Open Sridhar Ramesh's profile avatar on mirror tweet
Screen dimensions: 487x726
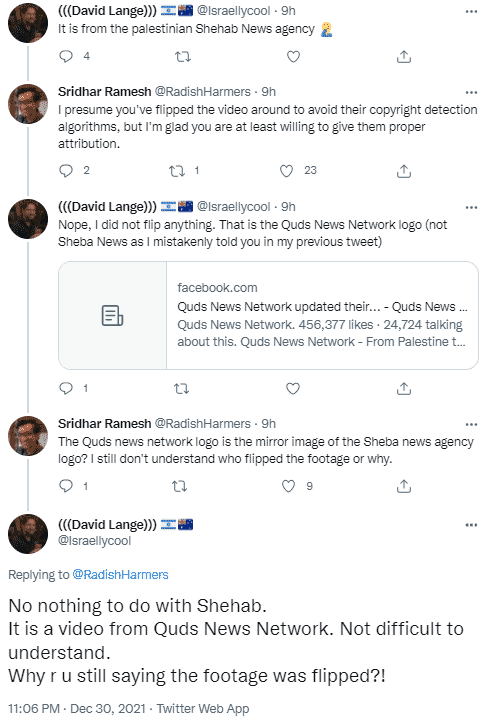click(x=28, y=436)
